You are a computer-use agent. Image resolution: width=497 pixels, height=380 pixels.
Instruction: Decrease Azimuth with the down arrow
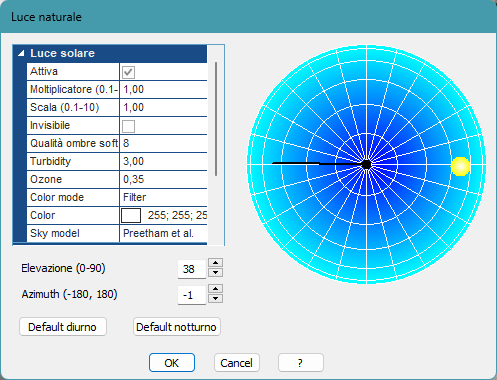click(x=215, y=299)
